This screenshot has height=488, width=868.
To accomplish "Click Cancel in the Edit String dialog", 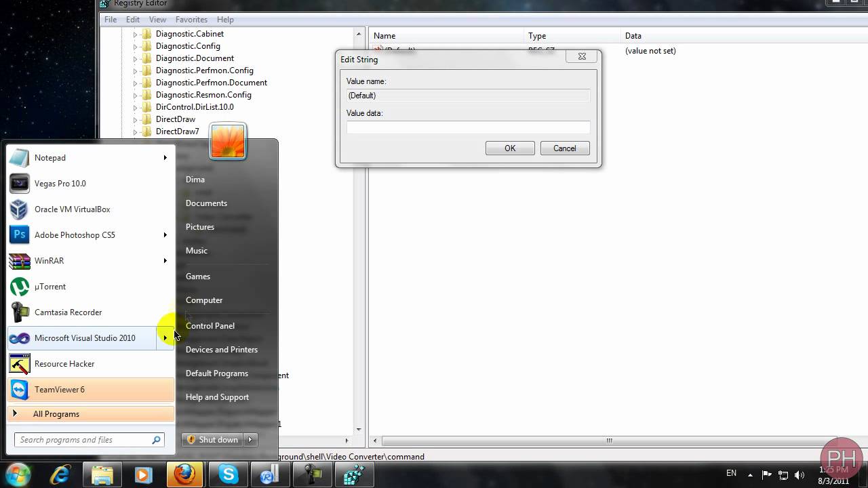I will click(x=565, y=148).
